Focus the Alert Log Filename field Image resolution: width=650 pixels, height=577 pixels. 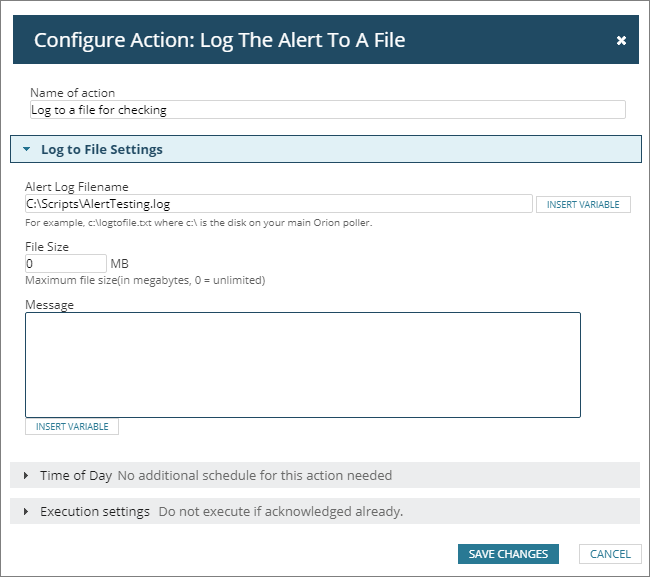click(279, 204)
